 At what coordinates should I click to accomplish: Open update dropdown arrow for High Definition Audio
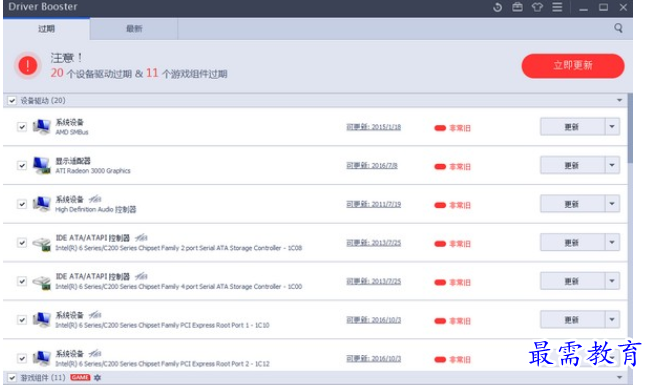612,203
